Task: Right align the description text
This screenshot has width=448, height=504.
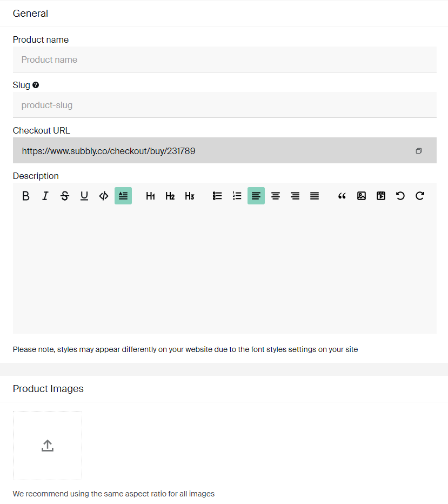Action: [295, 196]
